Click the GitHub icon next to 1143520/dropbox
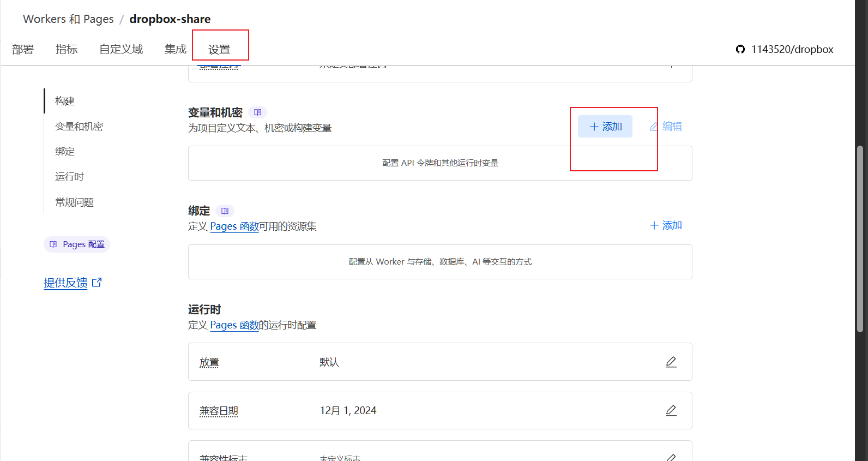The image size is (868, 461). click(x=740, y=50)
